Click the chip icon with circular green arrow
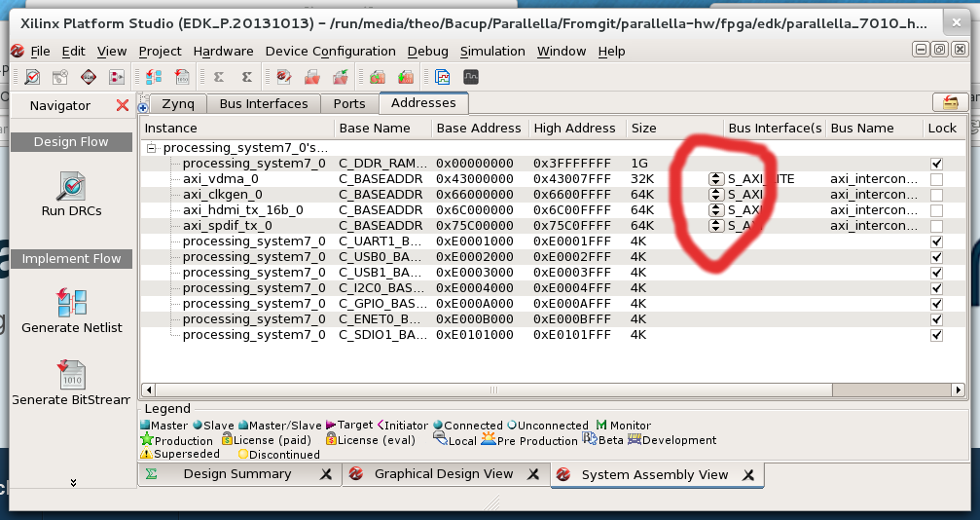 tap(377, 77)
